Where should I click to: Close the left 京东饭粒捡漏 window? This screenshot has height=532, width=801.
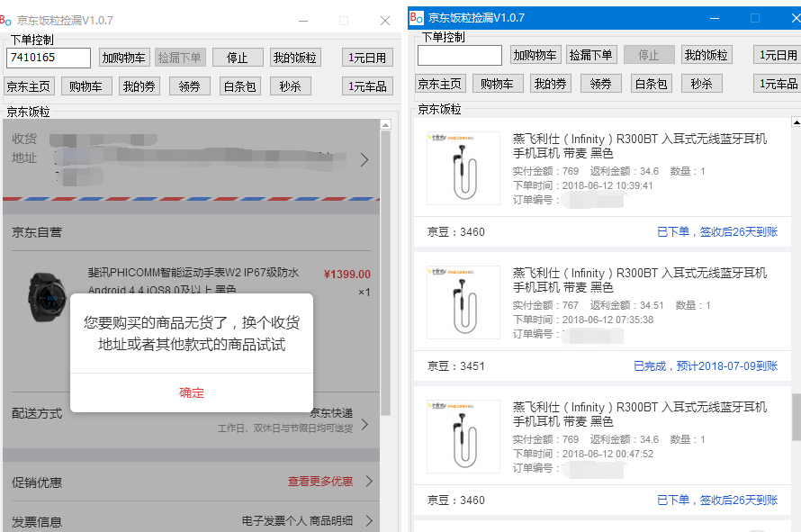coord(385,21)
